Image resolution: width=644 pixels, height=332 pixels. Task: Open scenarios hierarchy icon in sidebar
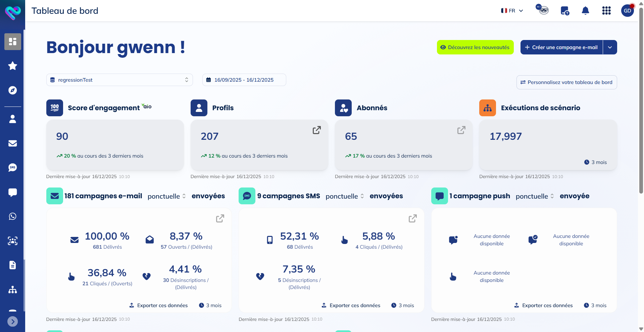(x=12, y=290)
